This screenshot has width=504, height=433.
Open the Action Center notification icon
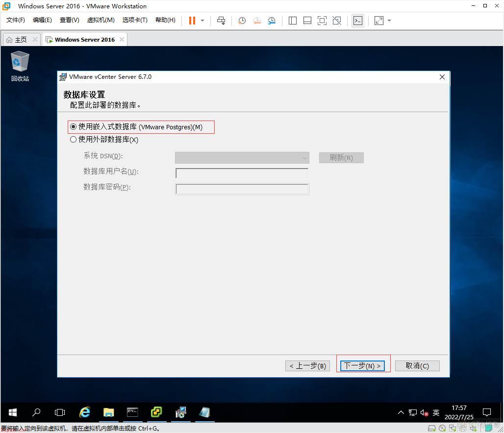click(487, 412)
